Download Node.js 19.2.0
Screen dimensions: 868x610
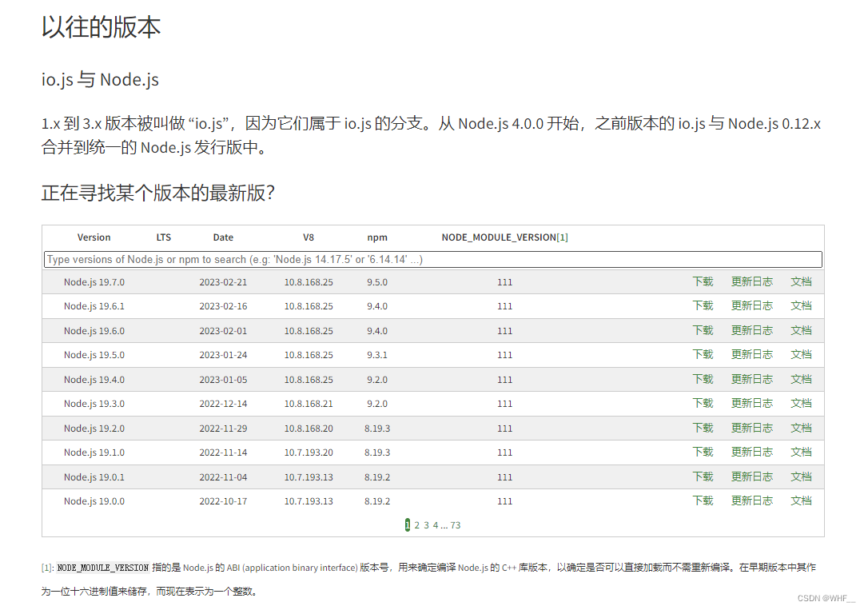click(x=703, y=428)
